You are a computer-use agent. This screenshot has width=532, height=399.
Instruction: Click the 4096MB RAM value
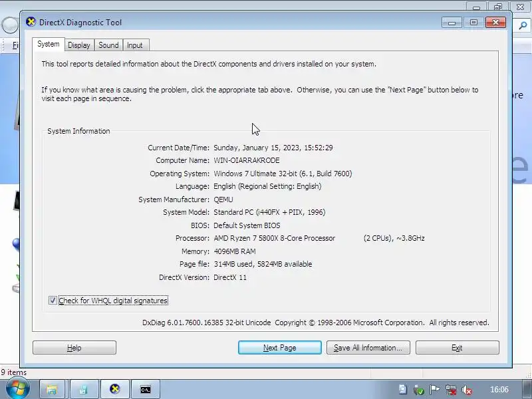point(235,251)
